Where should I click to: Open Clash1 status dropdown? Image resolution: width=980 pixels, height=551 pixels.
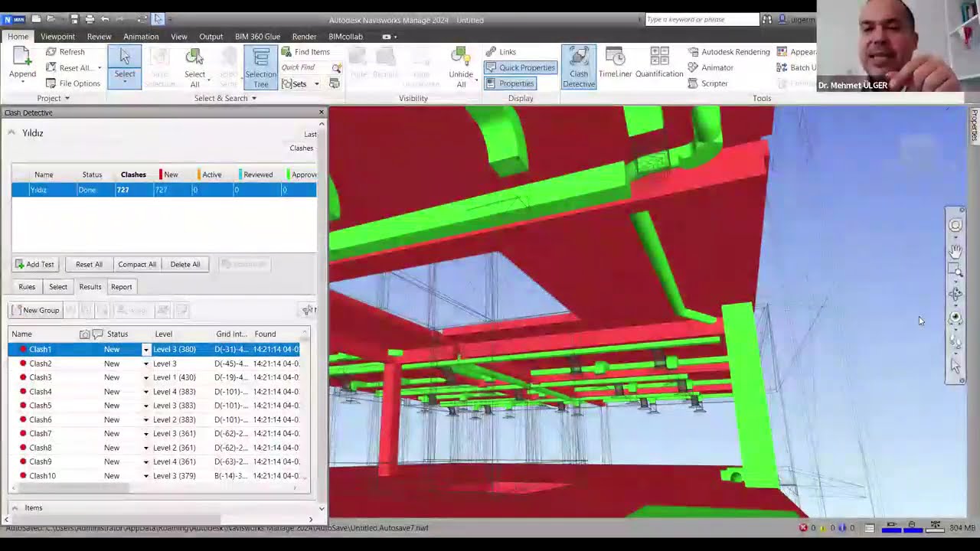click(146, 350)
